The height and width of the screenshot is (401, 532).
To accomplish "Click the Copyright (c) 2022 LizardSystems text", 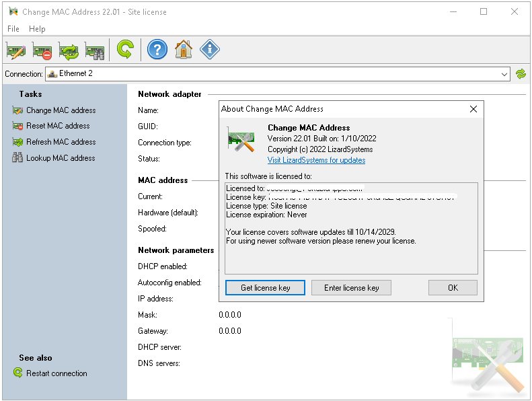I will click(x=320, y=149).
